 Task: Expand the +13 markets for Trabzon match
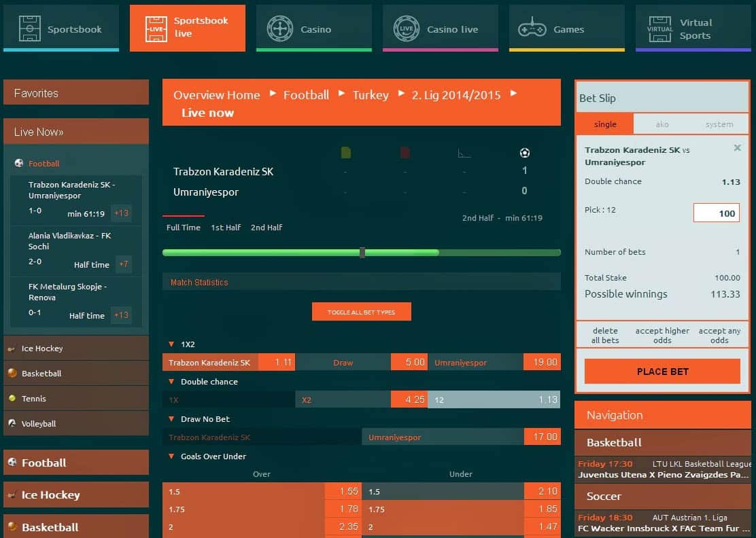(121, 213)
